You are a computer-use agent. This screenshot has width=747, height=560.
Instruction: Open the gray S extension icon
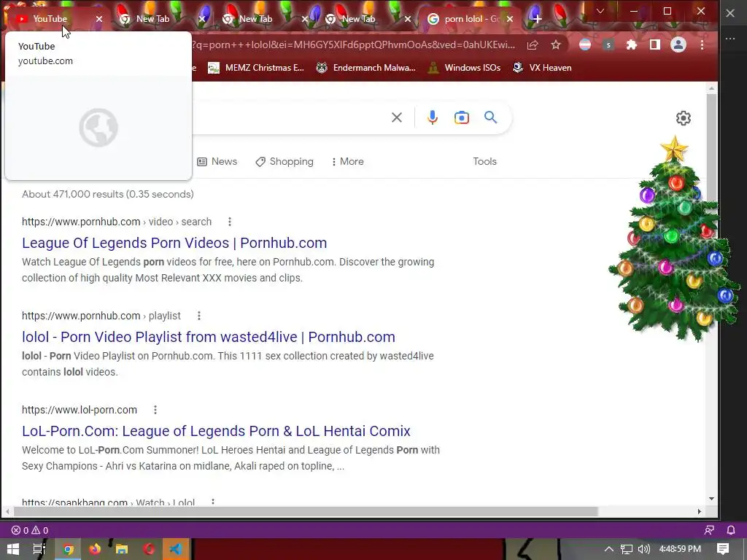(608, 44)
